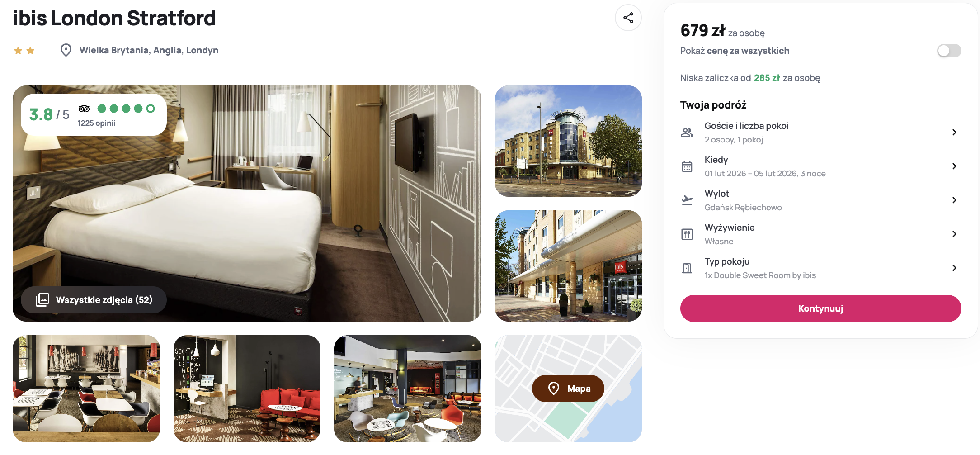Click the guests people icon

click(687, 133)
